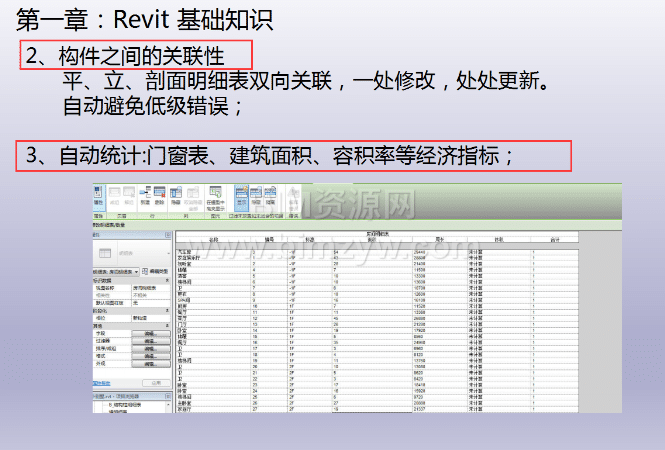665x450 pixels.
Task: Edit the 相位 value field
Action: point(151,318)
